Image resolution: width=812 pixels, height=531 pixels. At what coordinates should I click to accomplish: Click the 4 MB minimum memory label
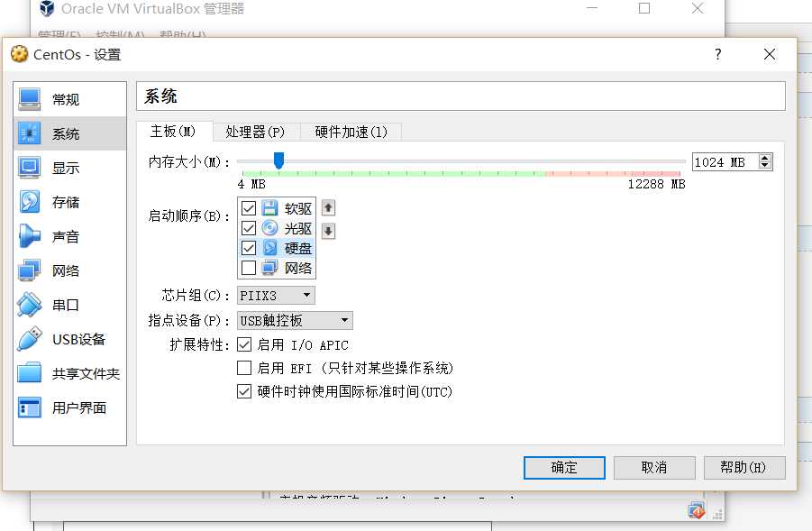click(251, 184)
